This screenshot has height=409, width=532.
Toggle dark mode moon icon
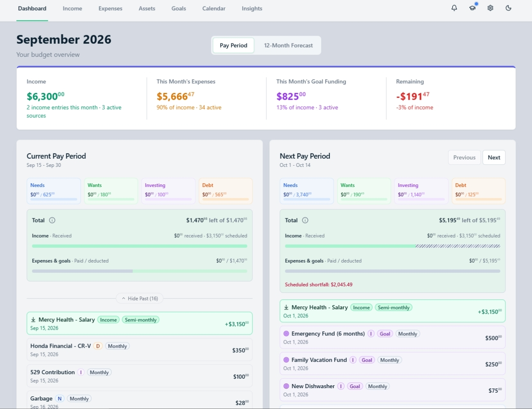[509, 8]
